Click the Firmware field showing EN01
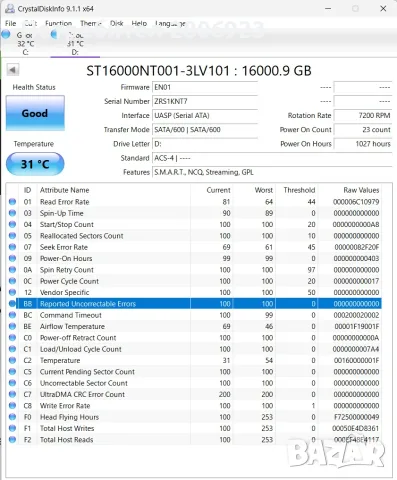 205,87
